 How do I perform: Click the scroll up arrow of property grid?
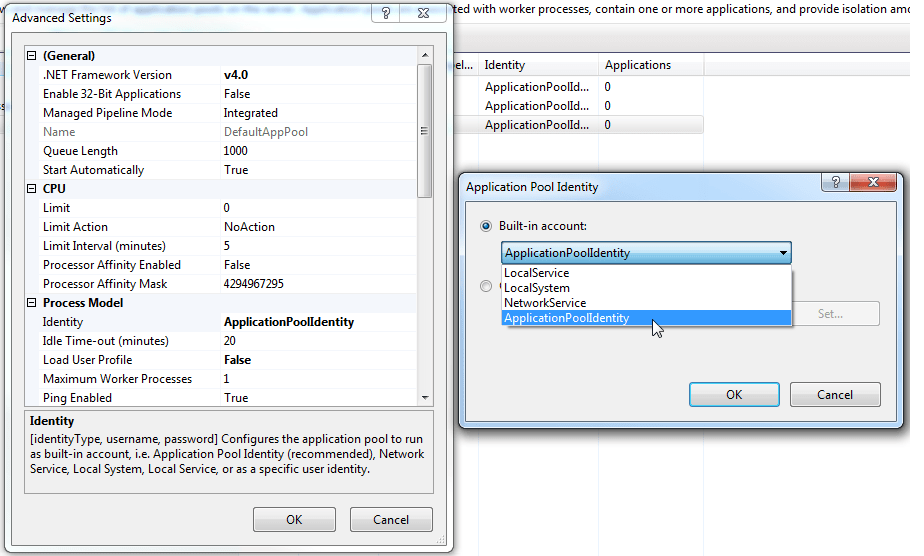(425, 55)
